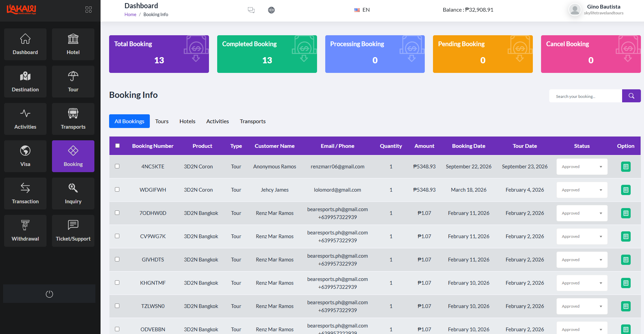Check the box for booking 4NC5KTE
Image resolution: width=644 pixels, height=334 pixels.
pos(117,166)
